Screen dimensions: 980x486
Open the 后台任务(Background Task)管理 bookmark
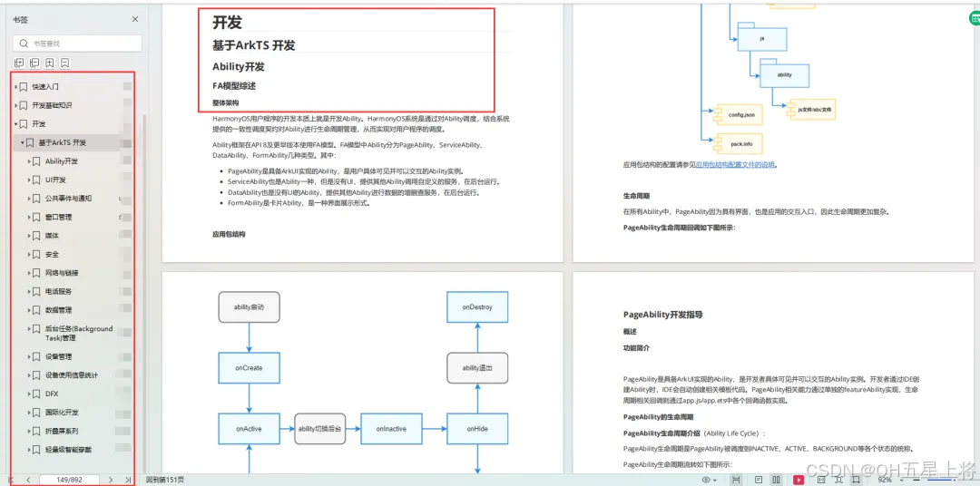[79, 333]
